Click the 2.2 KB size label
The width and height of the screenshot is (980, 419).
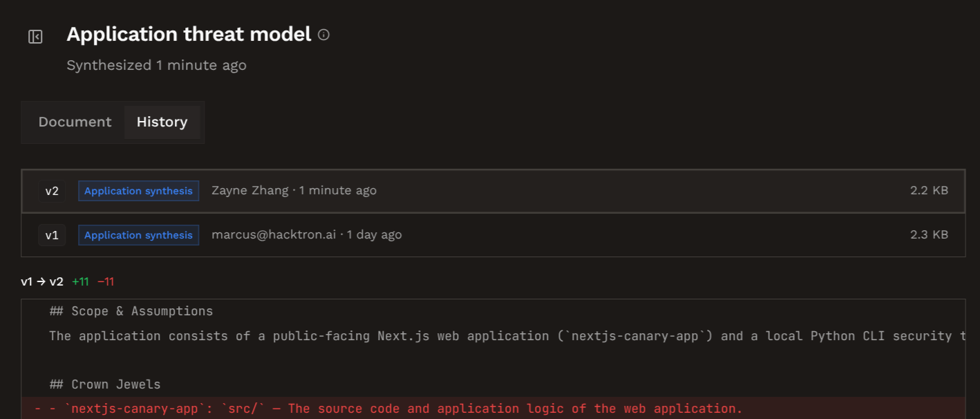click(929, 191)
